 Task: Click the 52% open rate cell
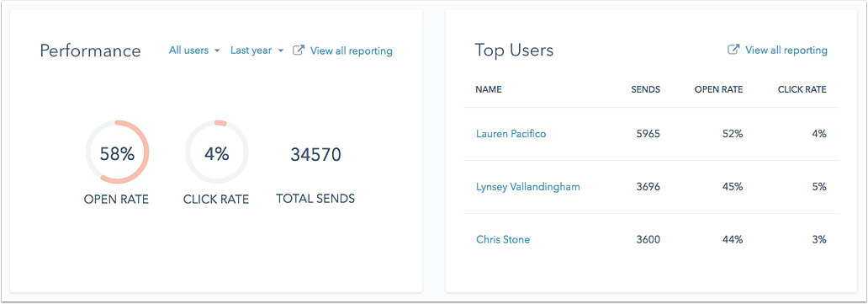pyautogui.click(x=733, y=134)
